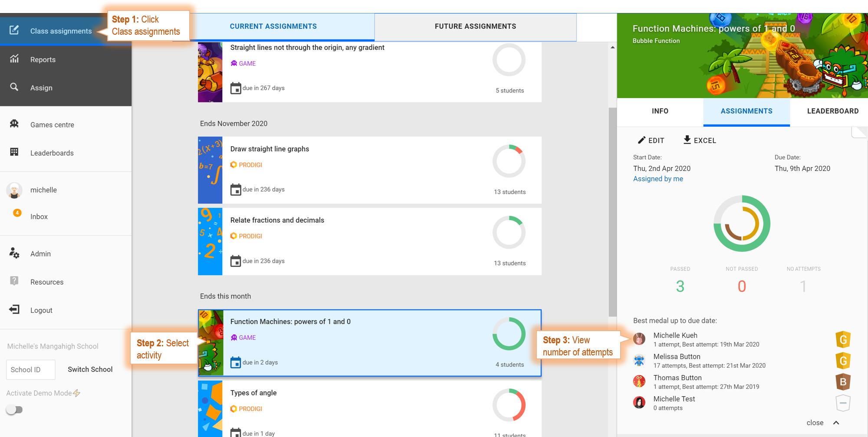Viewport: 868px width, 437px height.
Task: Click Thomas Button's bronze medal badge
Action: (x=843, y=382)
